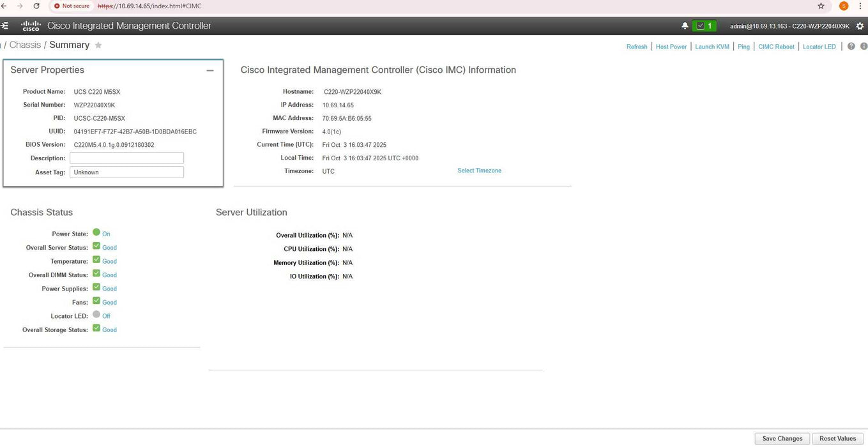Viewport: 868px width, 447px height.
Task: Click the alarm bell notification icon
Action: pyautogui.click(x=685, y=26)
